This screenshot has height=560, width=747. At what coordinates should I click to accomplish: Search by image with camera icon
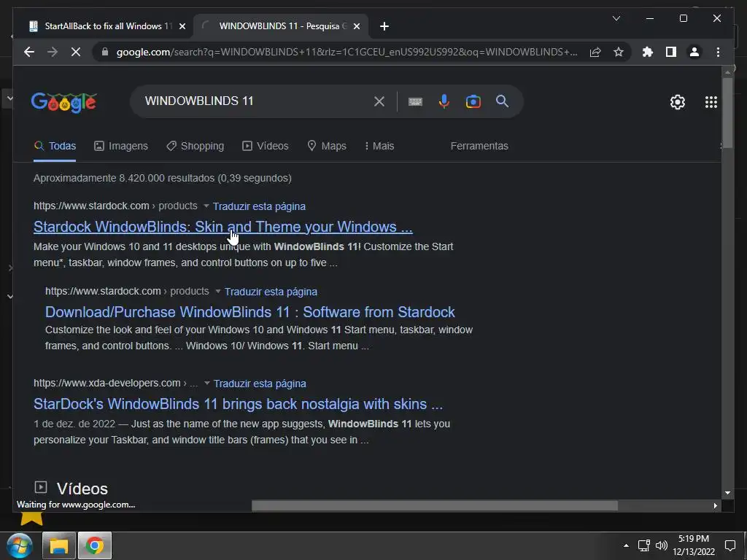[473, 101]
